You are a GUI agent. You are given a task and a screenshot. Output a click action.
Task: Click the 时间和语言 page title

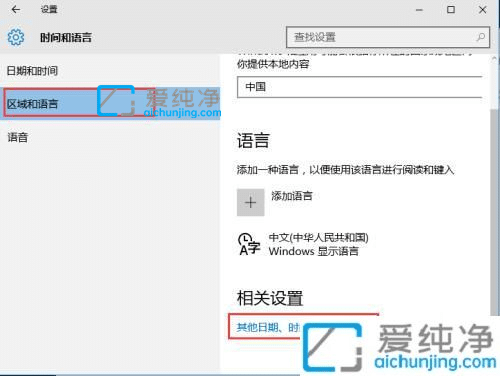coord(66,37)
